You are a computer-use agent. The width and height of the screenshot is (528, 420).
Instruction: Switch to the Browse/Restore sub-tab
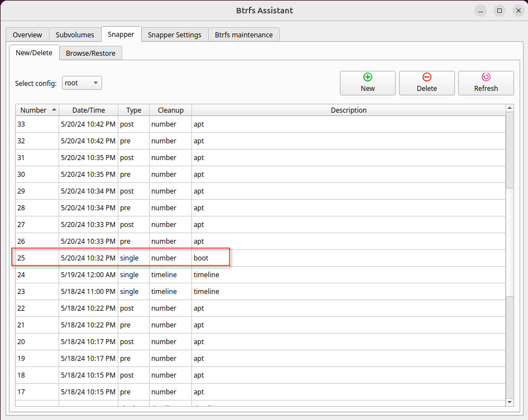tap(90, 54)
